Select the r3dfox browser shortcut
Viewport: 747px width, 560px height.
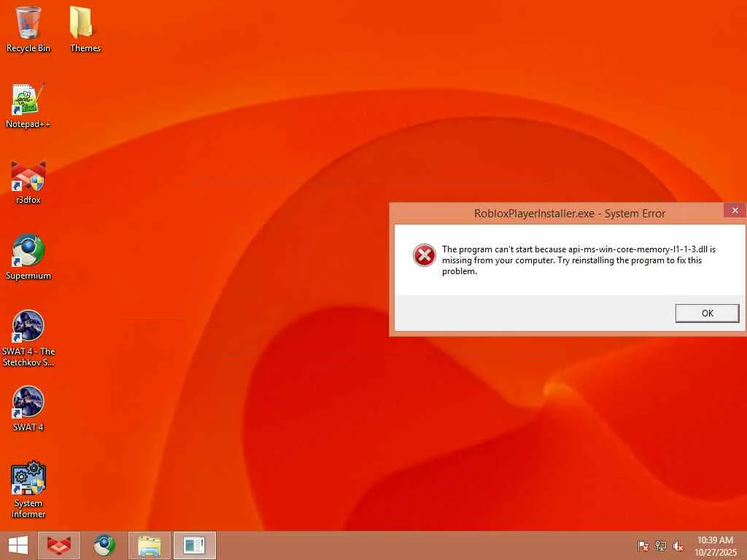28,182
